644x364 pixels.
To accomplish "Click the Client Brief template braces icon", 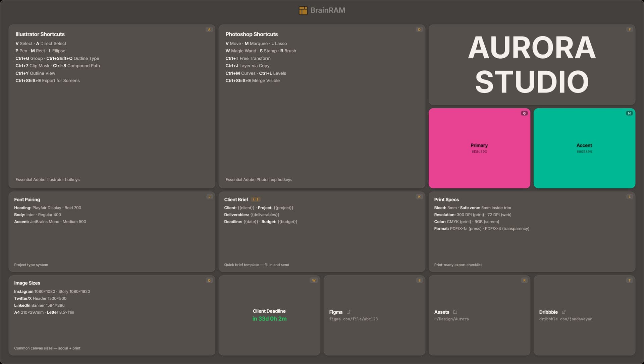I will click(256, 199).
